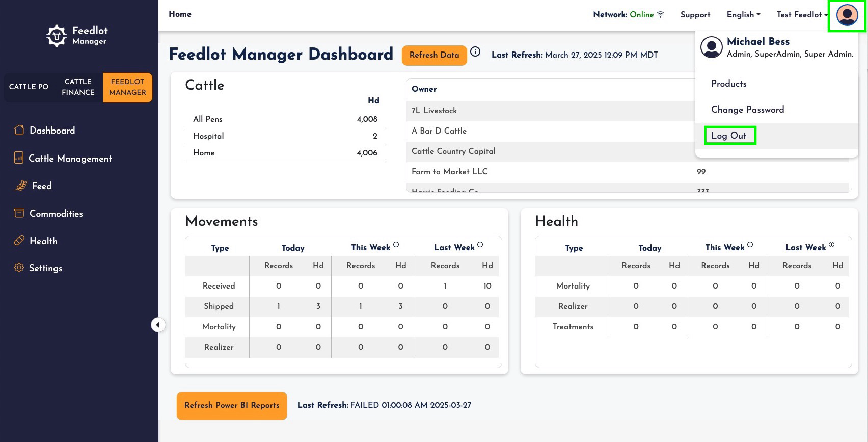Click the Refresh Data button
Image resolution: width=868 pixels, height=442 pixels.
click(x=435, y=55)
